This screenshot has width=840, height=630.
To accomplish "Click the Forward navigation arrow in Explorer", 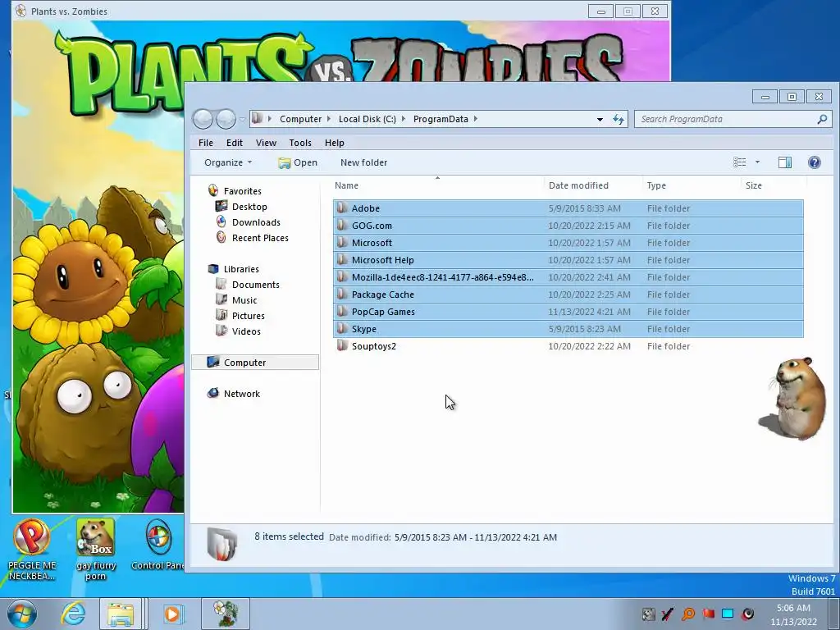I will coord(226,119).
